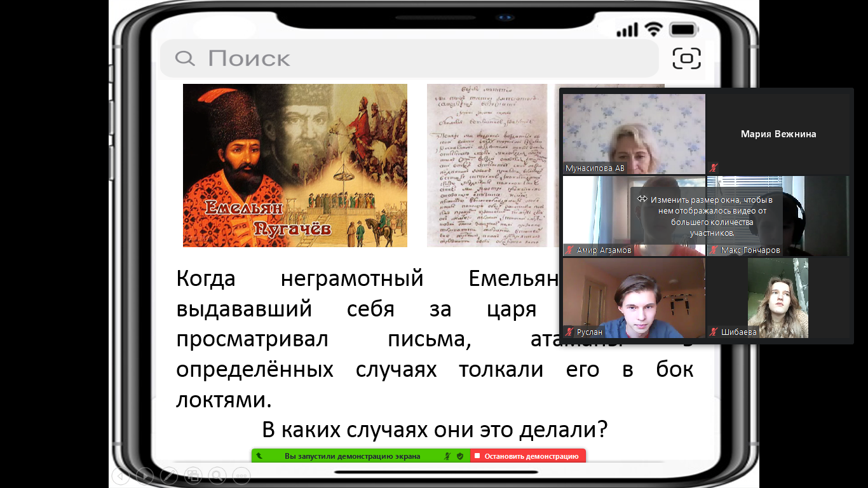Screen dimensions: 868x488
Task: Select Шибаева's video tile
Action: (x=778, y=298)
